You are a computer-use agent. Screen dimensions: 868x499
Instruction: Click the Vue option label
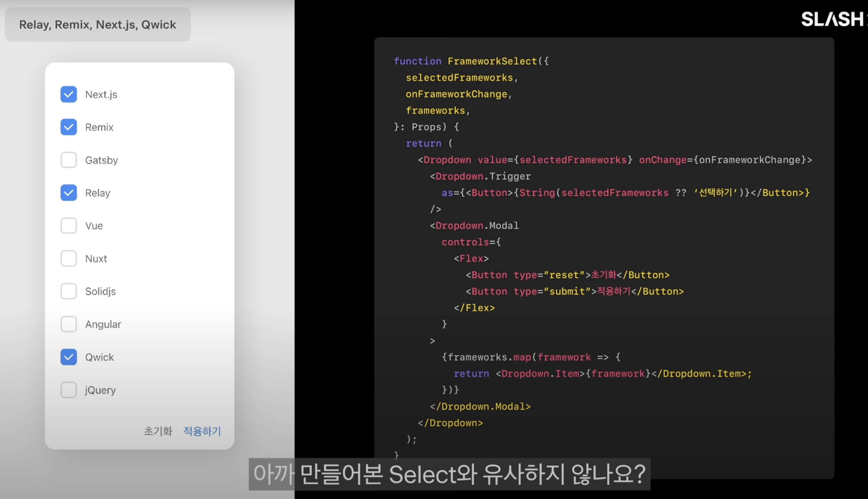[94, 226]
